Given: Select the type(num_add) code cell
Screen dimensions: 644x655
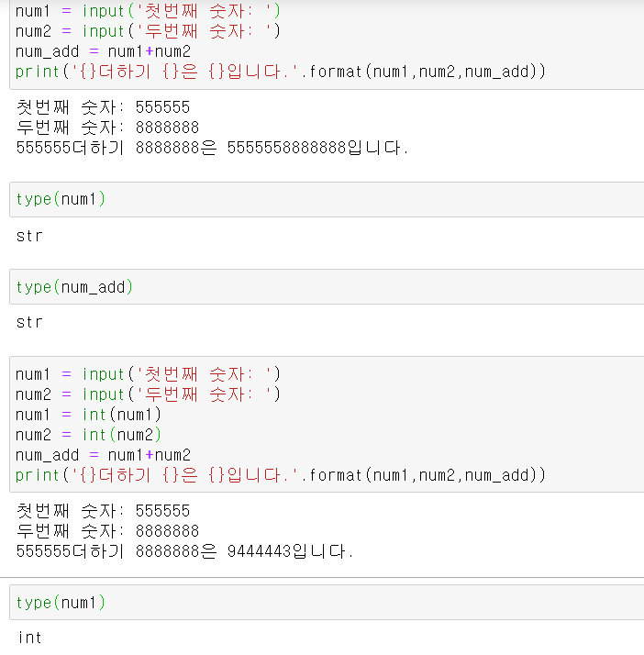Looking at the screenshot, I should pos(327,287).
